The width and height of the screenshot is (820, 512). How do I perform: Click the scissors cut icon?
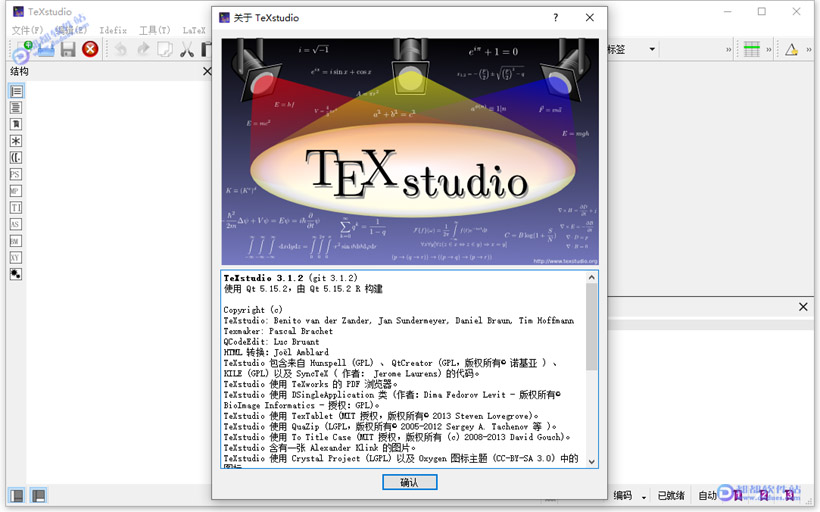pyautogui.click(x=187, y=50)
